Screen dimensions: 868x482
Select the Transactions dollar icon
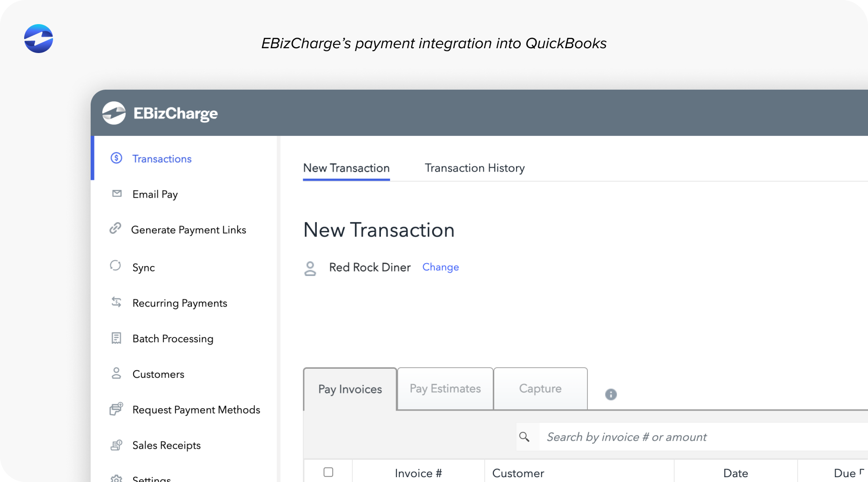[116, 158]
